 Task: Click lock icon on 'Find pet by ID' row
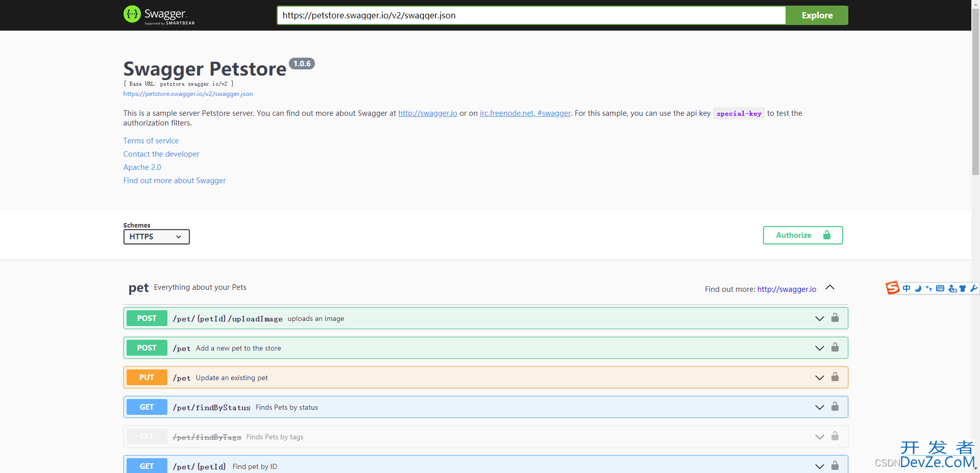pos(835,465)
